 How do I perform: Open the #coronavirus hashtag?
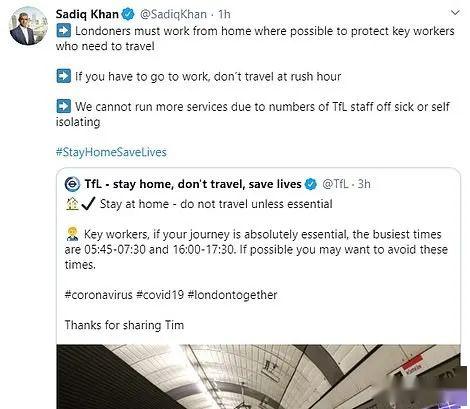coord(99,295)
